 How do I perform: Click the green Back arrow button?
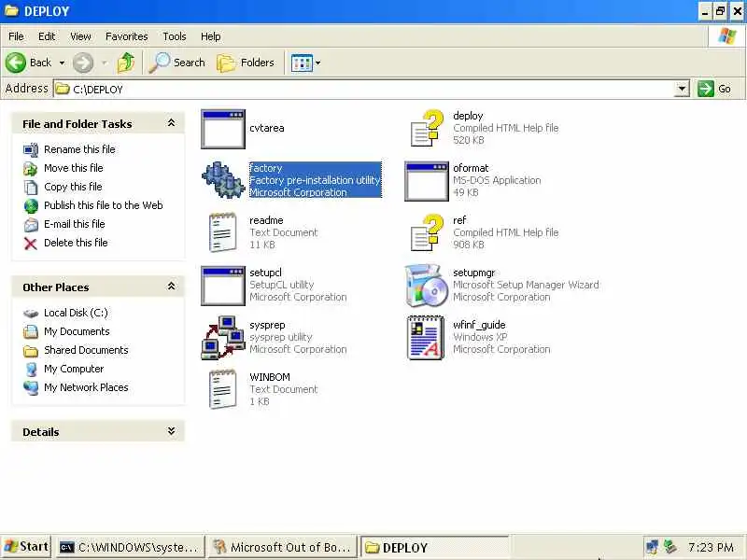coord(16,63)
